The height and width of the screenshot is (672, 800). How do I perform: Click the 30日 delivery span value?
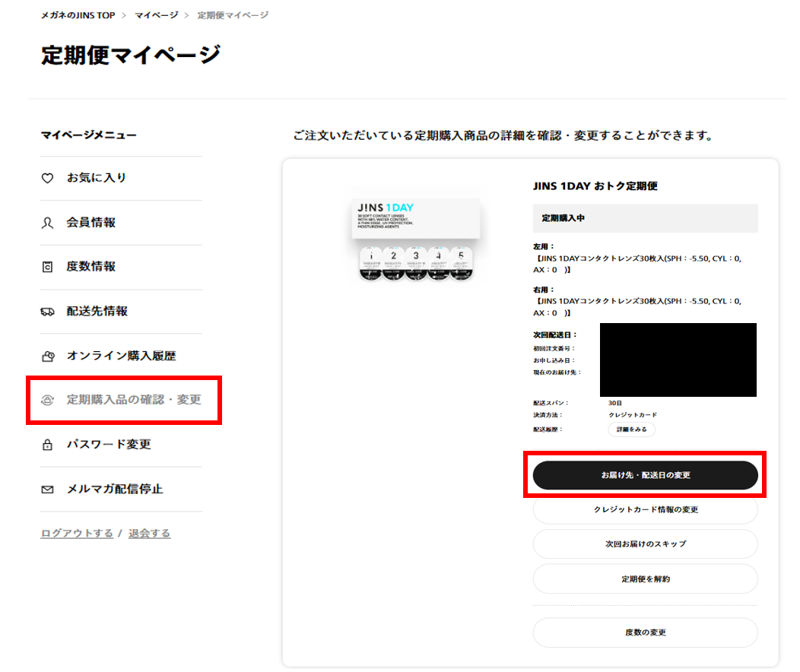pos(614,404)
